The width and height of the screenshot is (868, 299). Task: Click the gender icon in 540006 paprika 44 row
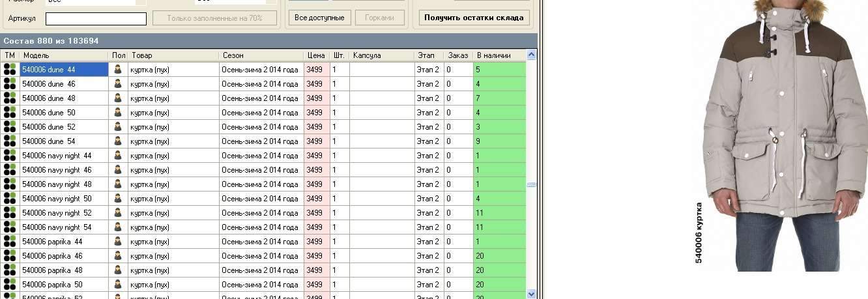[x=118, y=241]
